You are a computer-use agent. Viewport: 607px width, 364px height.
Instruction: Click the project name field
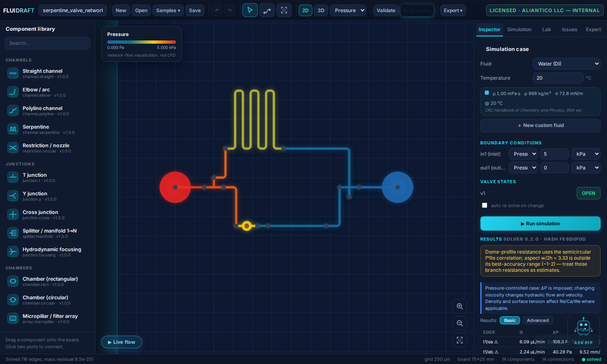73,10
